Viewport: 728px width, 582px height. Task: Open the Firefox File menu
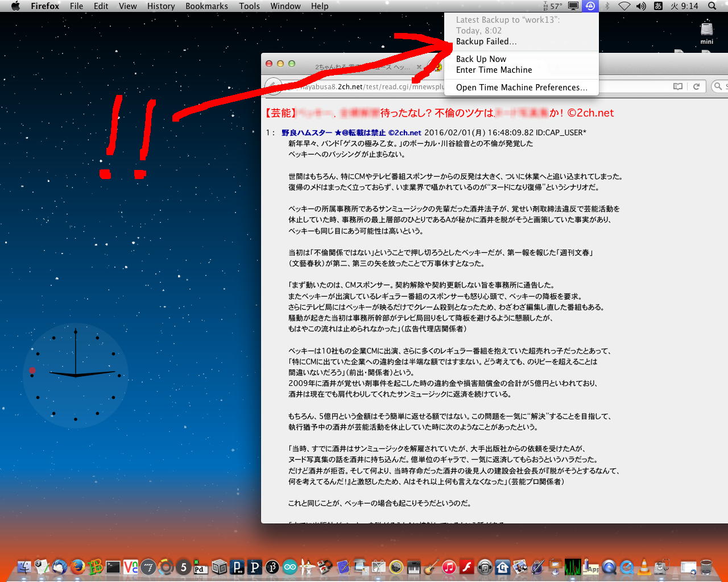76,6
